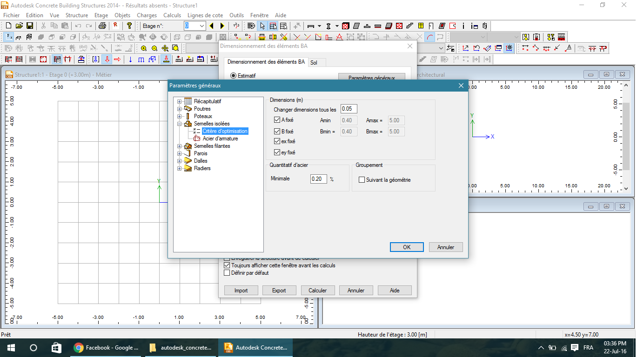Open the Structure menu
This screenshot has width=644, height=357.
(77, 15)
